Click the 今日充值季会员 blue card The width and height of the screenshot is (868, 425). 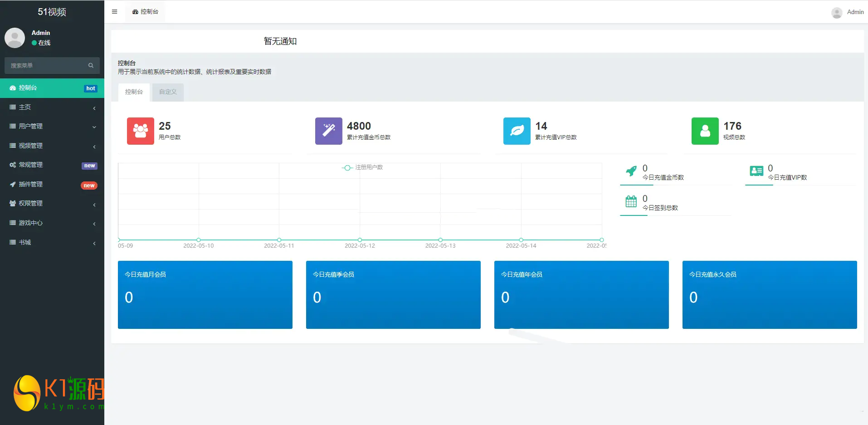tap(393, 295)
